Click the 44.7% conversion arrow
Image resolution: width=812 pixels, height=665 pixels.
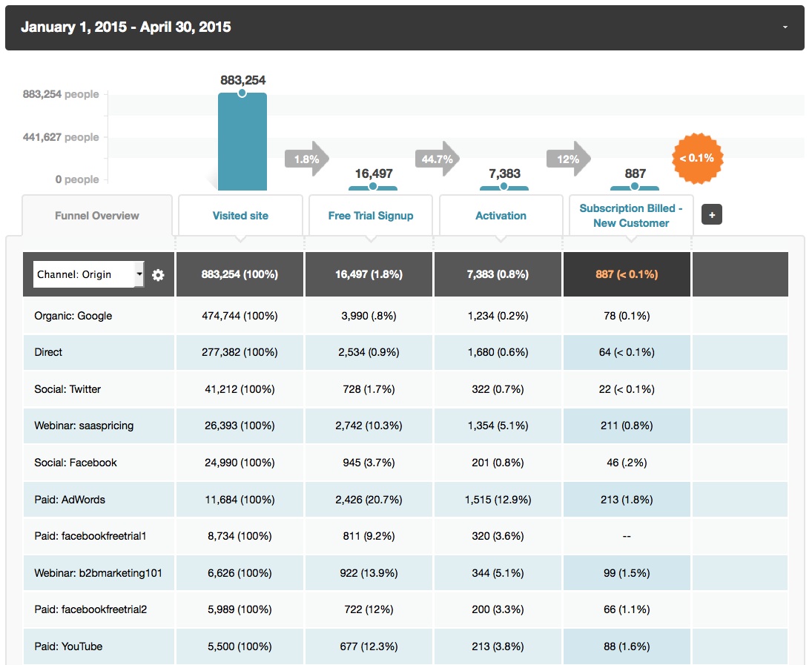click(x=437, y=159)
